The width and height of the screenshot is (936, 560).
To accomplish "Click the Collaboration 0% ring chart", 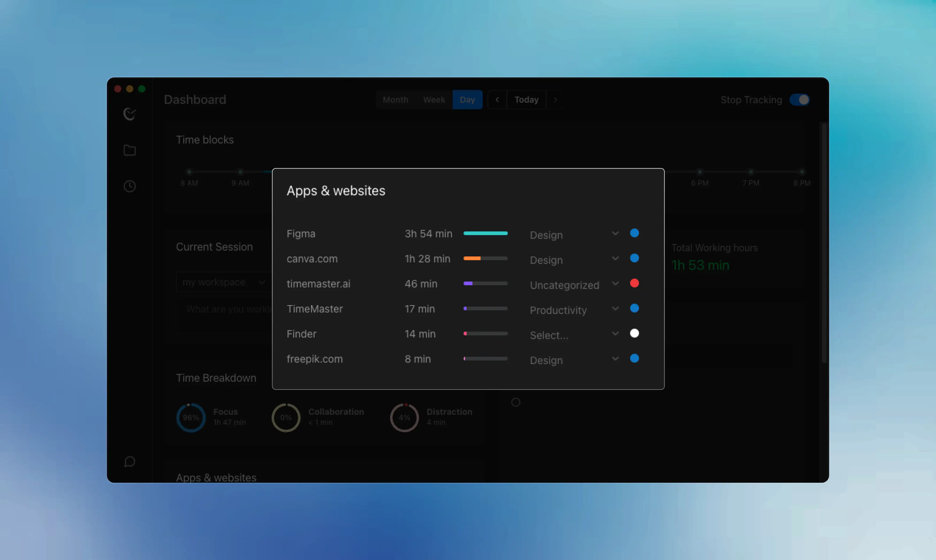I will (x=286, y=417).
